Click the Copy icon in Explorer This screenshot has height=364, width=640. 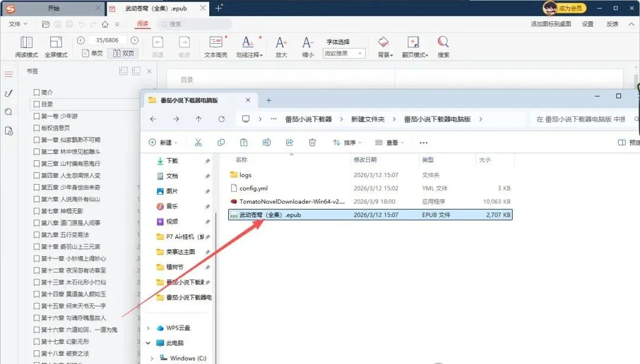click(221, 143)
